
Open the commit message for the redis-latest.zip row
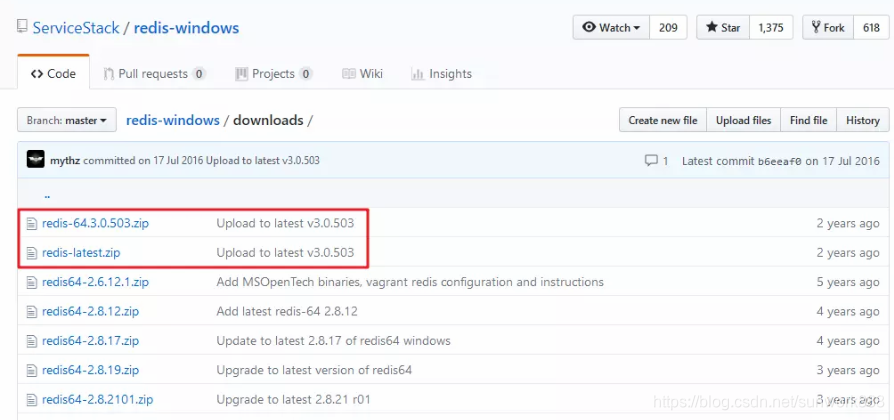coord(285,253)
